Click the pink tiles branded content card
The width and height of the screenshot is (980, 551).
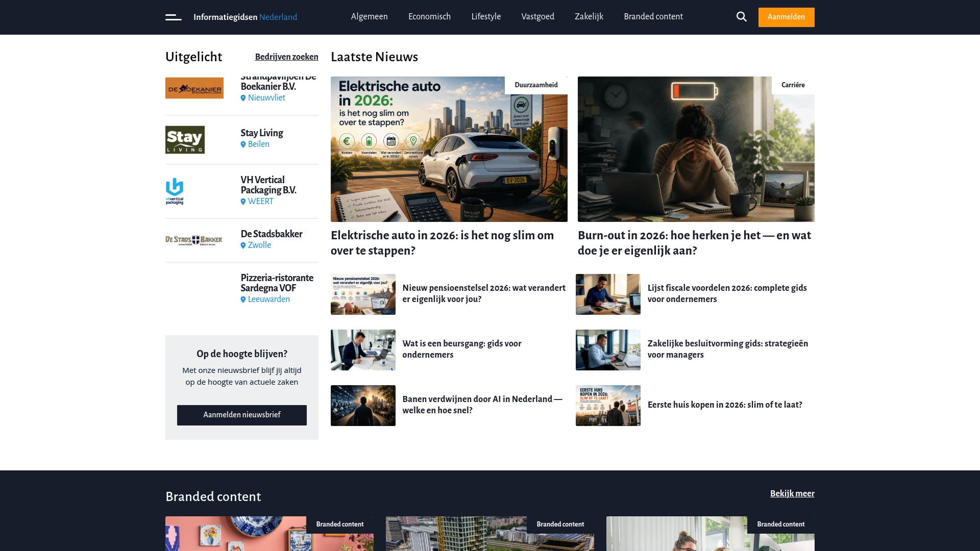pyautogui.click(x=269, y=534)
